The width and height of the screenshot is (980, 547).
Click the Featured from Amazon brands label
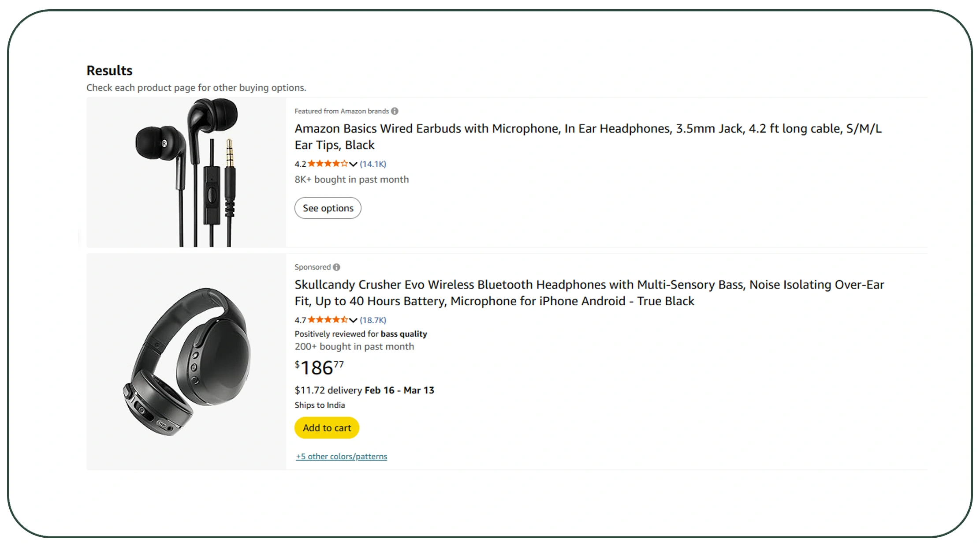(342, 111)
